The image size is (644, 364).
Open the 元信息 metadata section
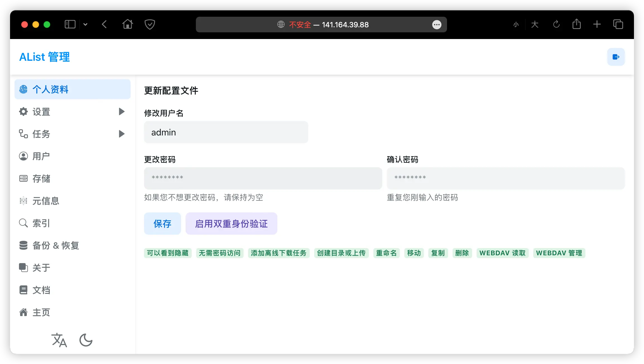45,201
